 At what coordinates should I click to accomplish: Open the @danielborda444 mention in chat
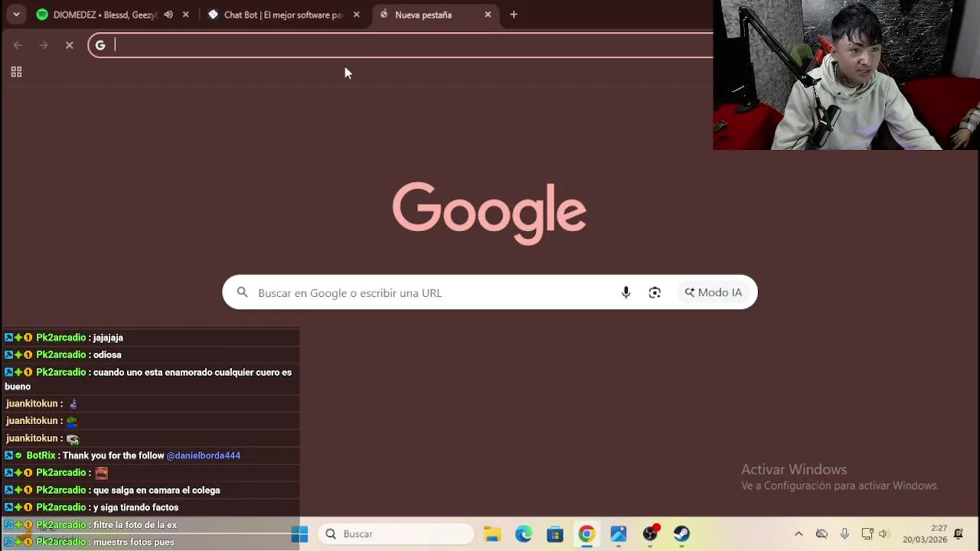tap(204, 455)
